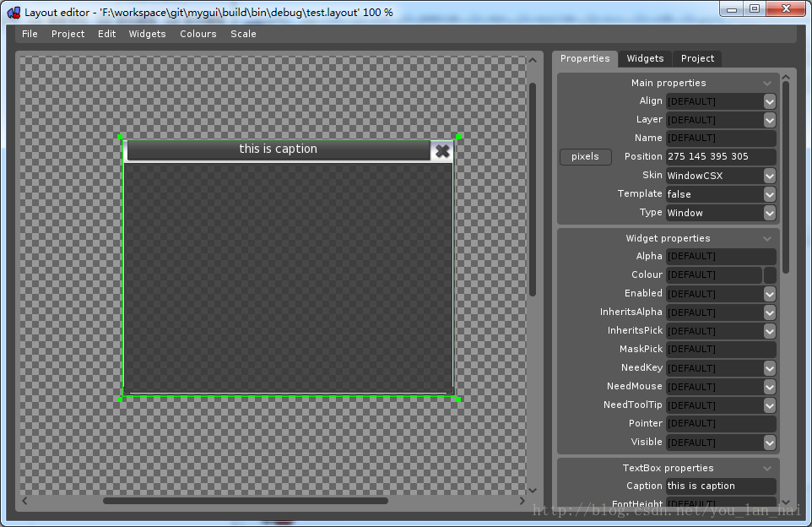Collapse the Widget properties section
Screen dimensions: 812x527
tap(767, 239)
